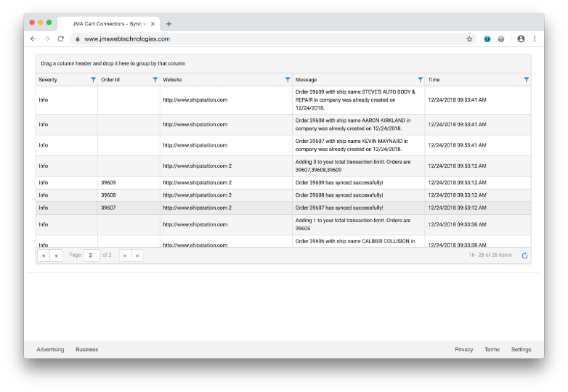The height and width of the screenshot is (392, 568).
Task: Open the Message column filter
Action: tap(421, 80)
